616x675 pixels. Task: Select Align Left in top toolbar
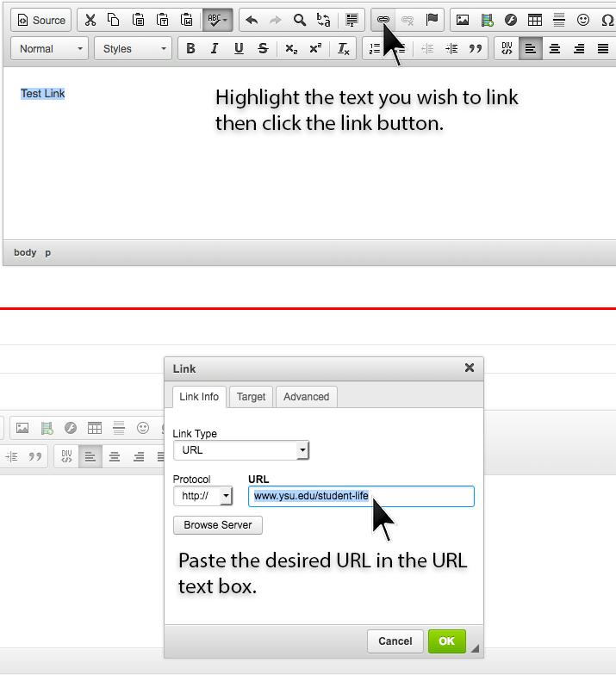(x=531, y=48)
